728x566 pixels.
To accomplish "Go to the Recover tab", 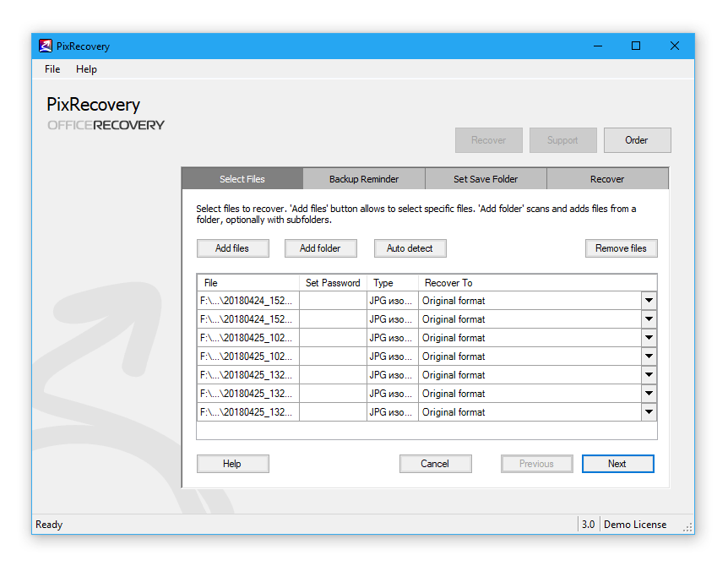I will point(607,179).
